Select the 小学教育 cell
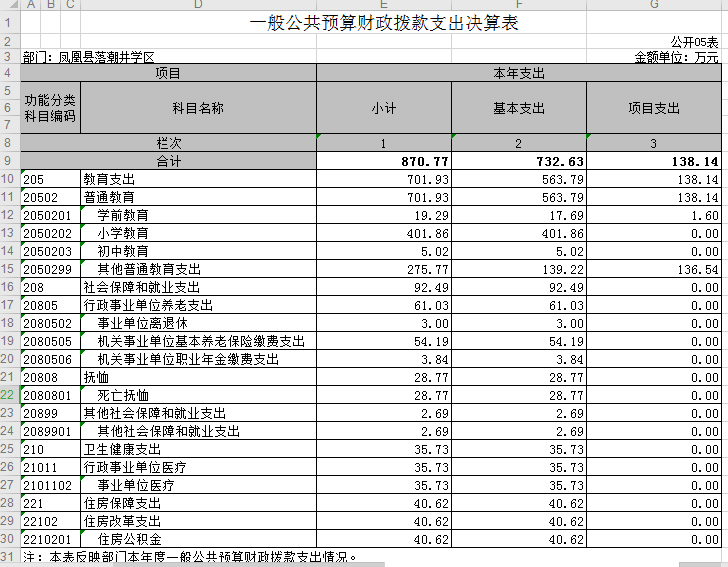The image size is (728, 567). [198, 233]
